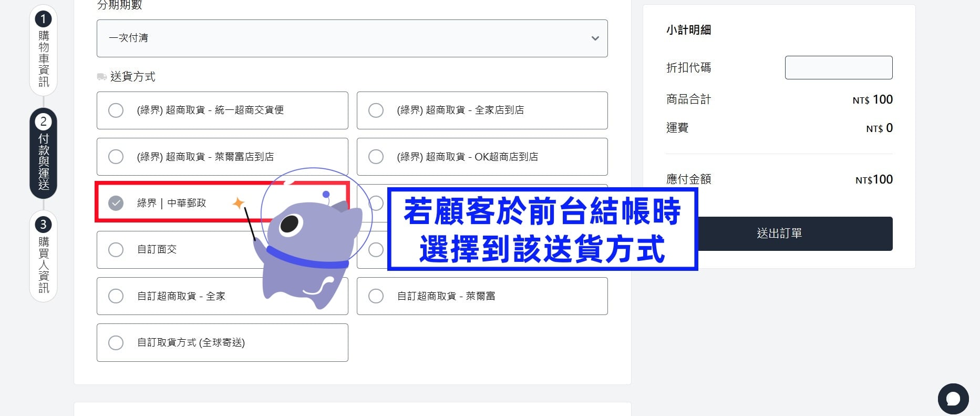Viewport: 980px width, 416px height.
Task: Click the step 3 number circle
Action: pyautogui.click(x=43, y=225)
